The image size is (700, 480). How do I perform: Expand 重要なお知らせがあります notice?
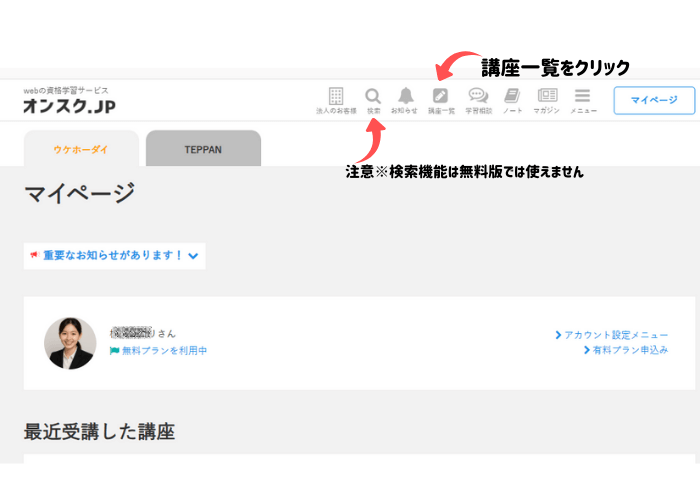pyautogui.click(x=114, y=256)
